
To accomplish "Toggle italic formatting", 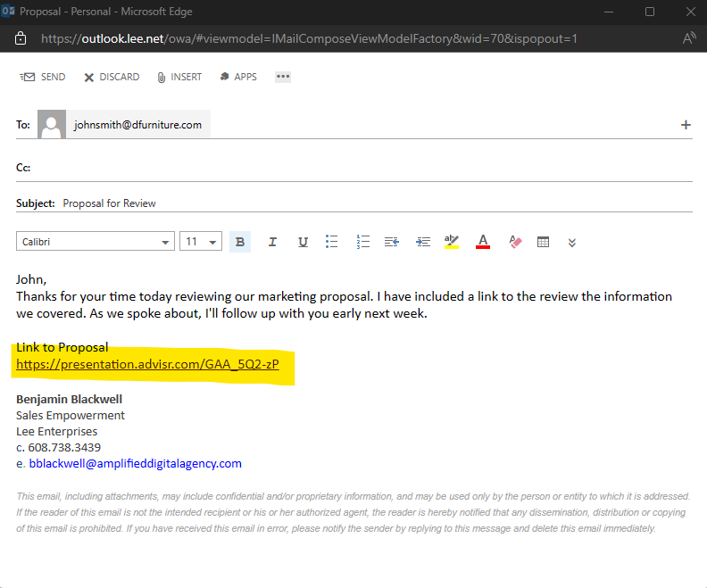I will tap(272, 242).
